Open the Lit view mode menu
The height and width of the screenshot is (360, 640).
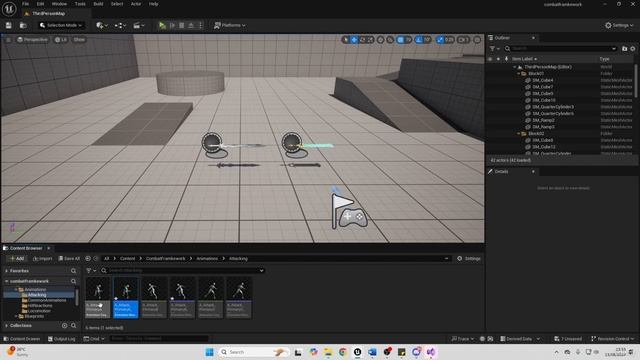click(61, 40)
